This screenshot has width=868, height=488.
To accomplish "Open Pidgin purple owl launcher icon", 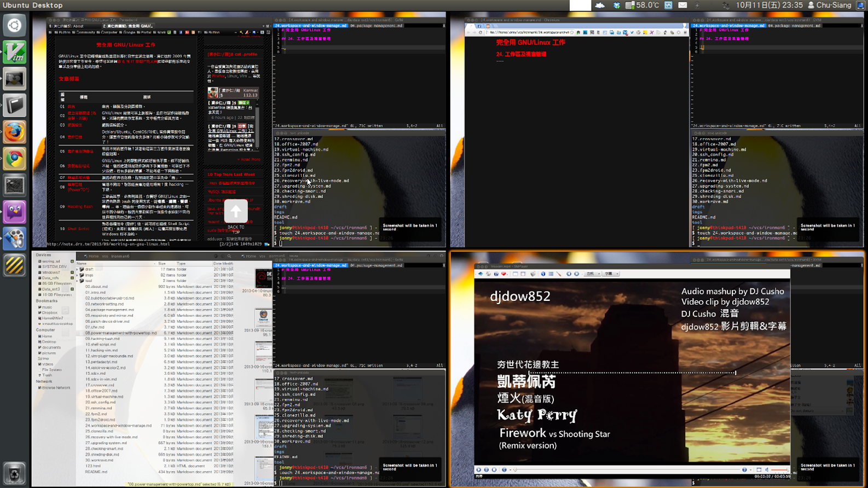I will pos(15,212).
